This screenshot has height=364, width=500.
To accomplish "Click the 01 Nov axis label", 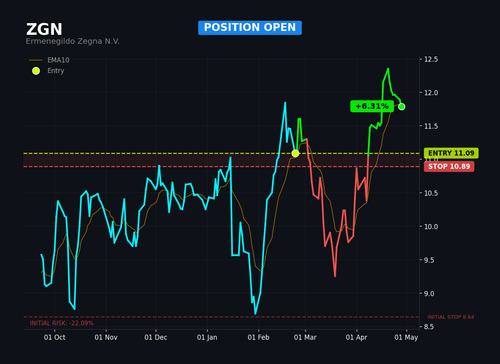I will (x=106, y=337).
